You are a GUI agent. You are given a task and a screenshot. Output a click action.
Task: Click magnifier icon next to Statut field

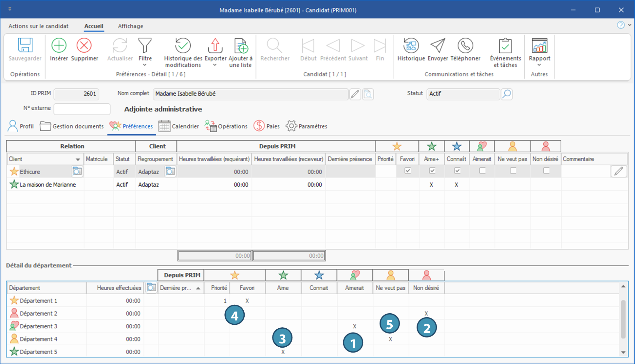coord(507,94)
